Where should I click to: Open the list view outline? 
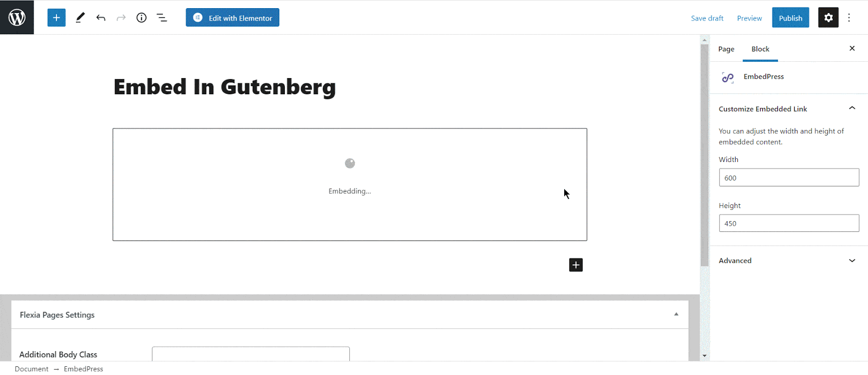(x=162, y=17)
